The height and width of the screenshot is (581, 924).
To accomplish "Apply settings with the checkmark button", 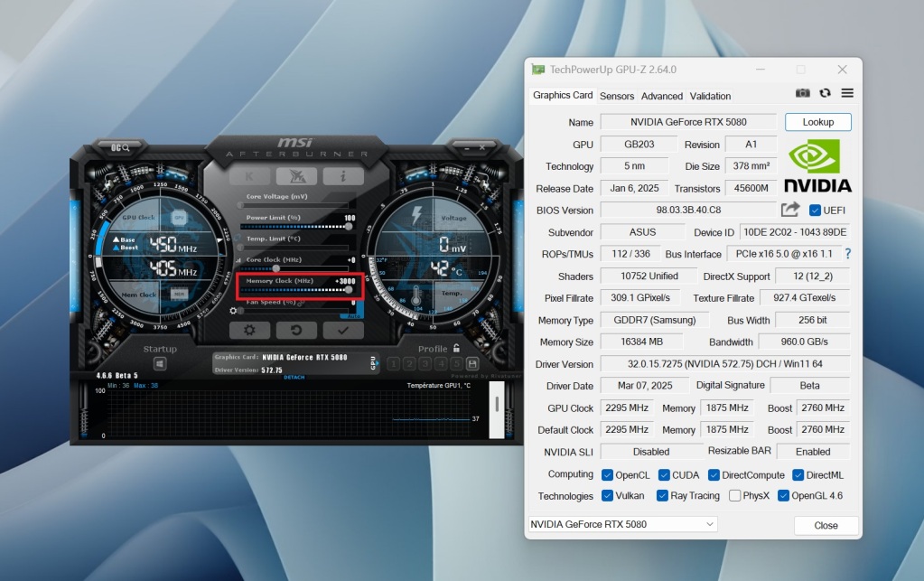I will click(x=343, y=330).
